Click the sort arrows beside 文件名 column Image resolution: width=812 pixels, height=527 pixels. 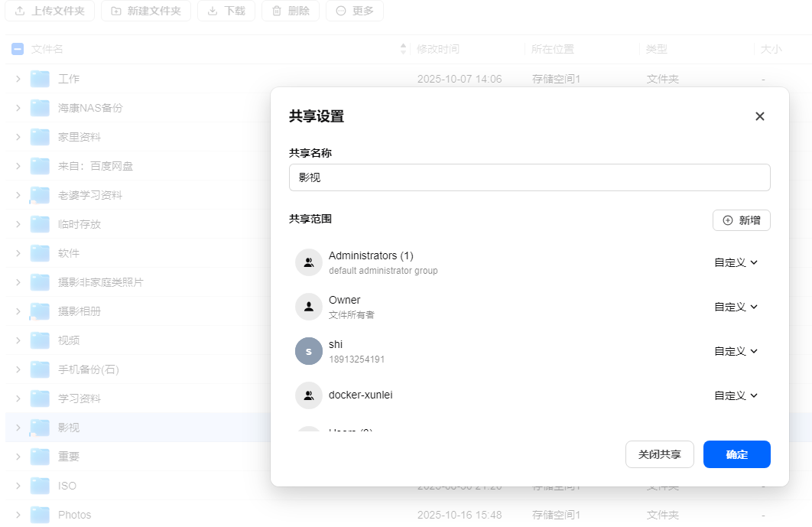click(x=404, y=49)
